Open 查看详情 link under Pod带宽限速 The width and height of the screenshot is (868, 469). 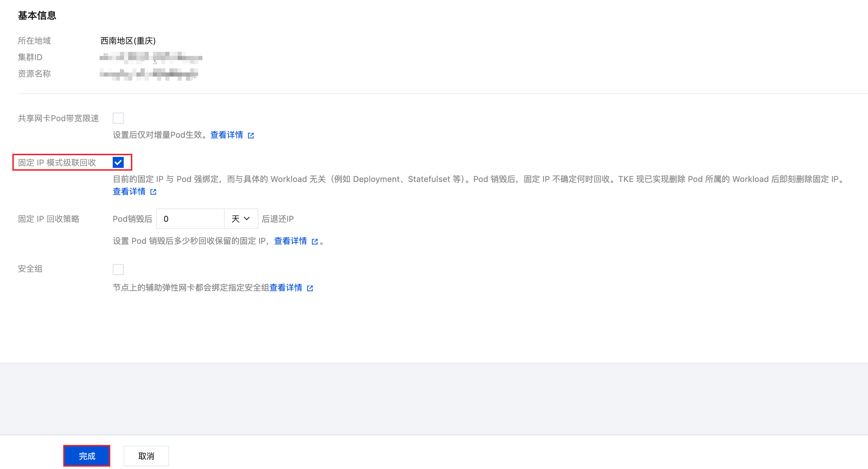click(x=226, y=135)
